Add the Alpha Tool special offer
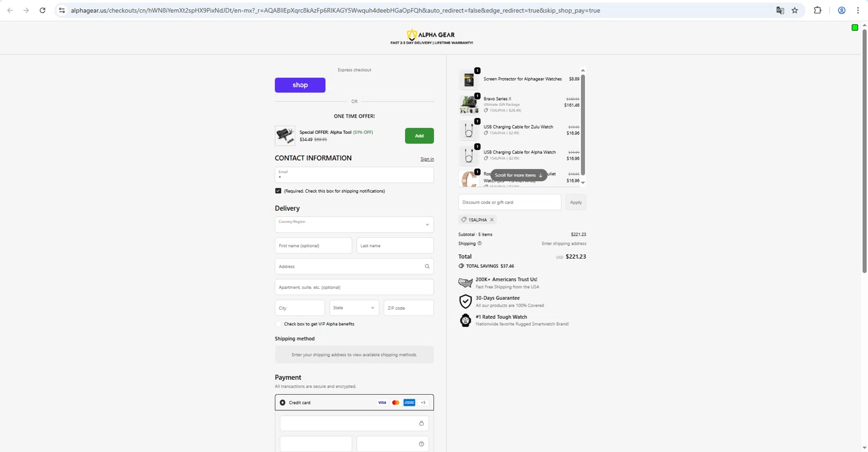 pos(419,136)
